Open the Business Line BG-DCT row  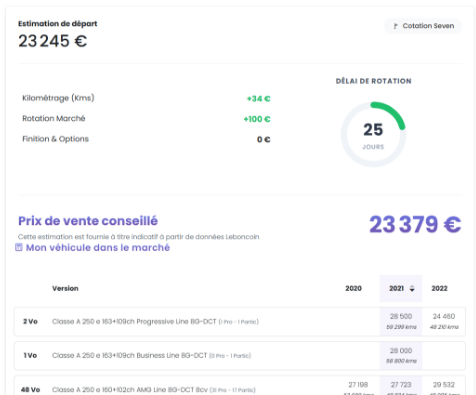click(239, 356)
